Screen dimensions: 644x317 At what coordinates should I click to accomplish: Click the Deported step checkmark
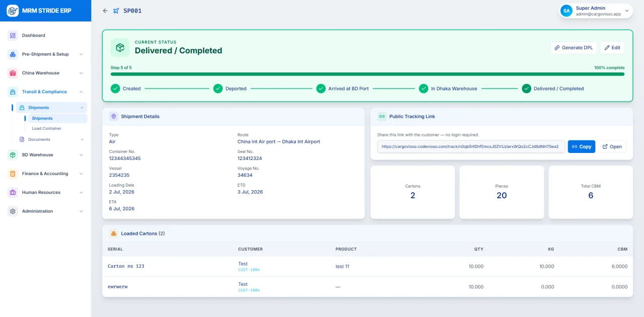tap(218, 89)
